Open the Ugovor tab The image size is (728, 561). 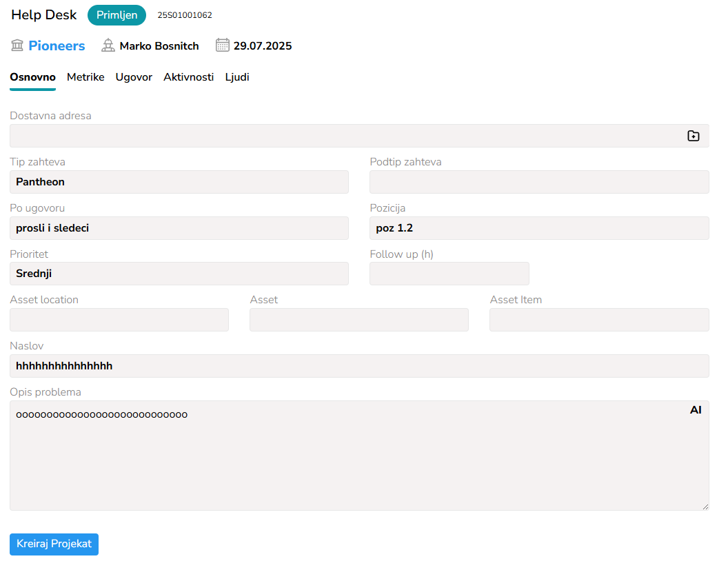(x=134, y=77)
